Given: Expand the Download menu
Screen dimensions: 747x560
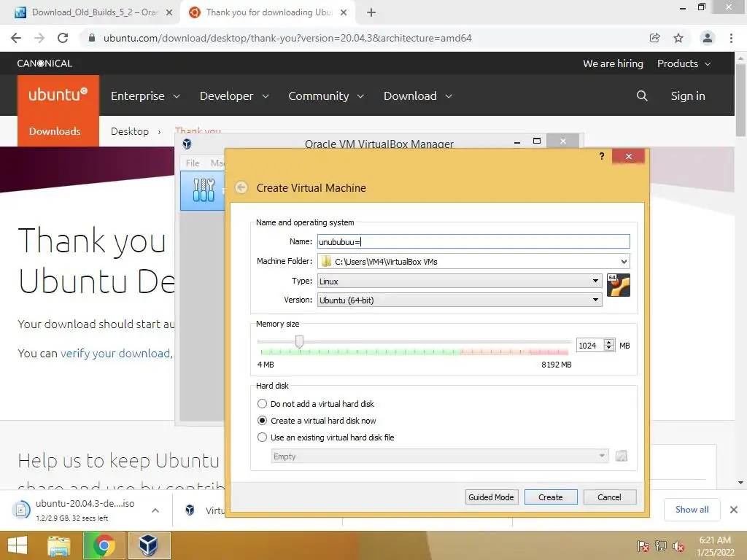Looking at the screenshot, I should (418, 96).
